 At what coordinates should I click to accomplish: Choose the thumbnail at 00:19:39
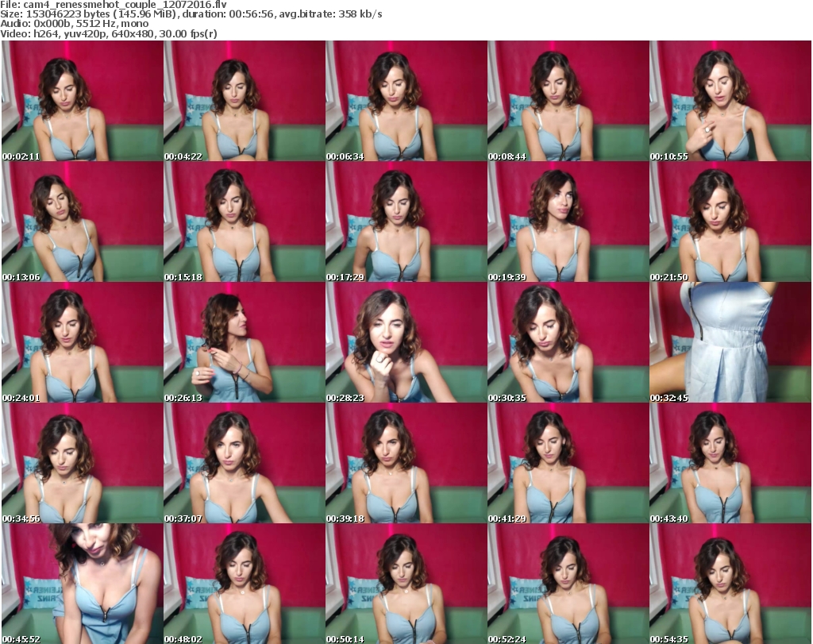tap(568, 222)
